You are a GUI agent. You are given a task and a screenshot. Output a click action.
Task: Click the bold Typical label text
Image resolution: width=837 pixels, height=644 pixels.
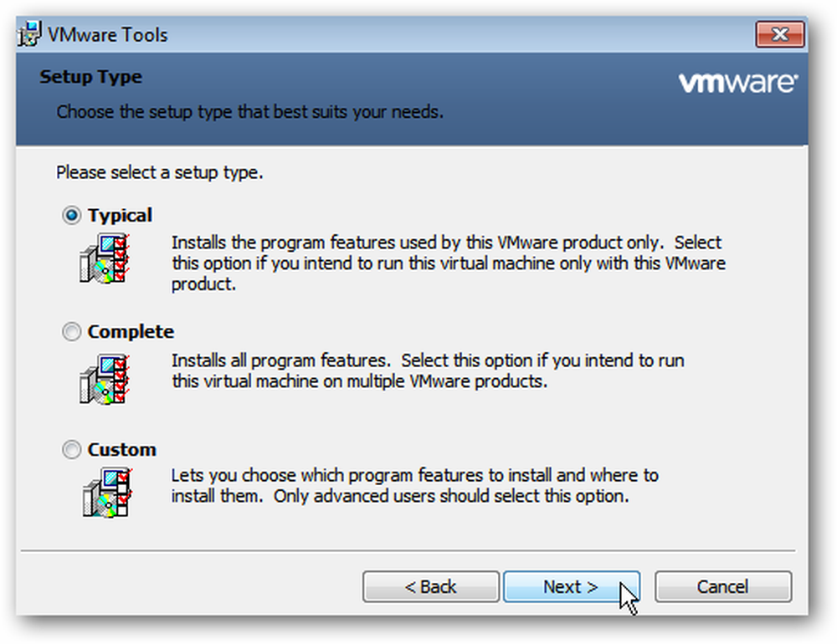(120, 216)
